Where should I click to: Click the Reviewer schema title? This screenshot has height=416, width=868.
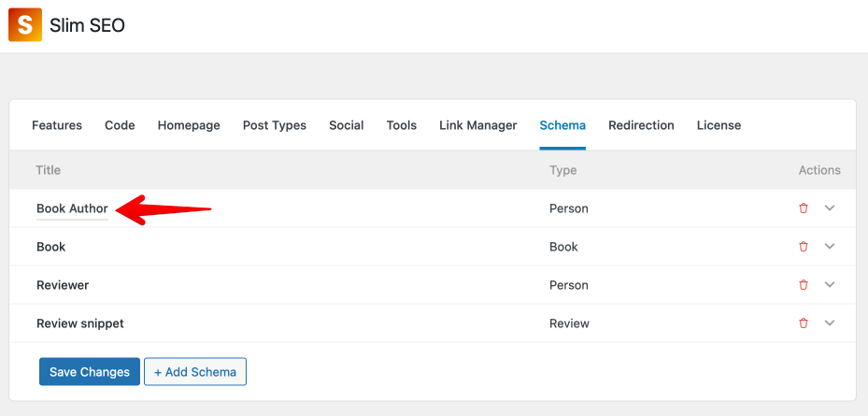63,285
